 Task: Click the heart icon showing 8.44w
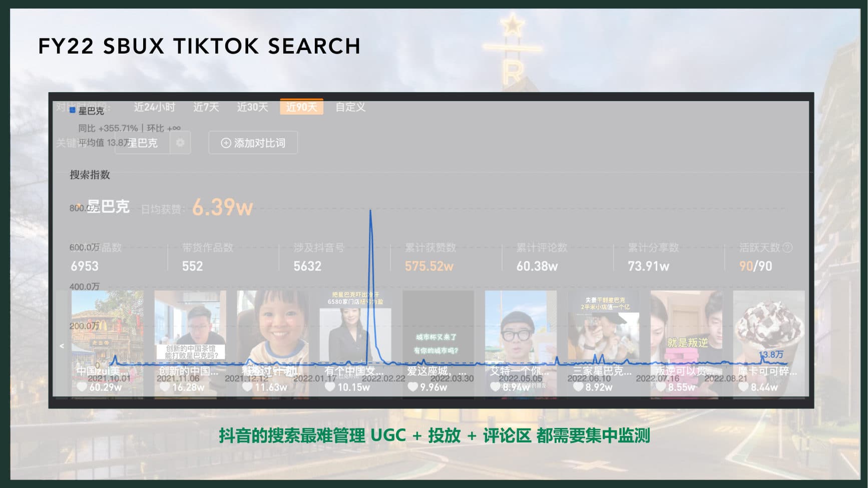743,387
